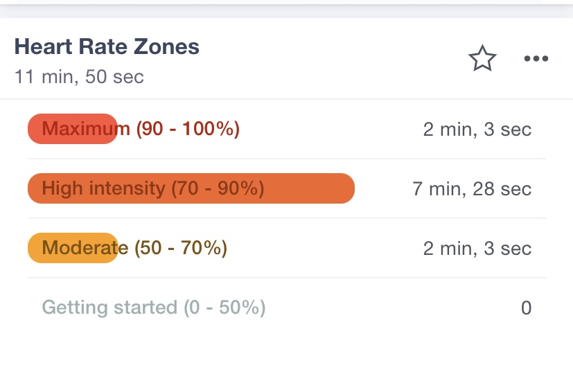Image resolution: width=573 pixels, height=392 pixels.
Task: Open the three-dot more options menu
Action: (x=536, y=58)
